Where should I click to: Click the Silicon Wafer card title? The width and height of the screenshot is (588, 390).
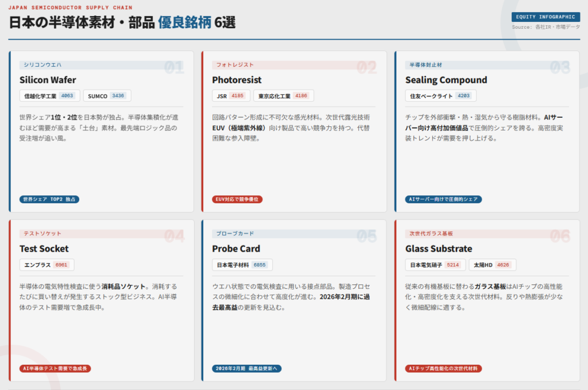coord(48,80)
